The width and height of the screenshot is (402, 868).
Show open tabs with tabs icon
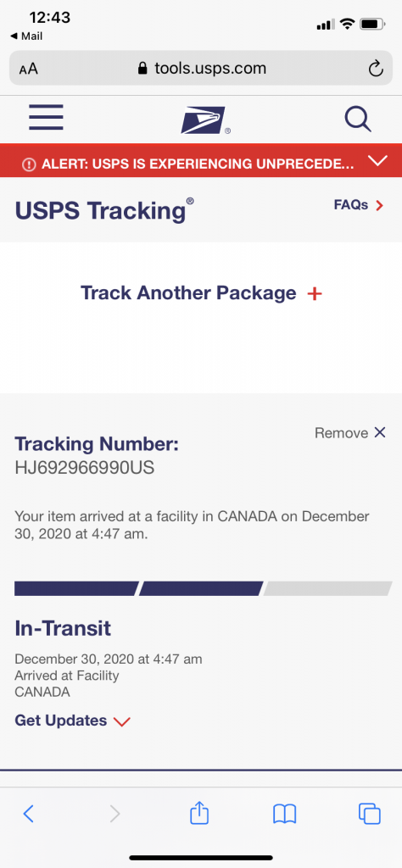pyautogui.click(x=369, y=814)
